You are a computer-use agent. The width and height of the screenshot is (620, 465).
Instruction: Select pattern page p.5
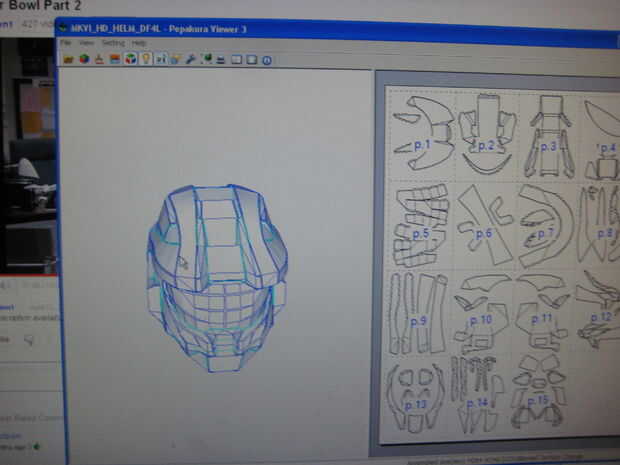tap(422, 225)
